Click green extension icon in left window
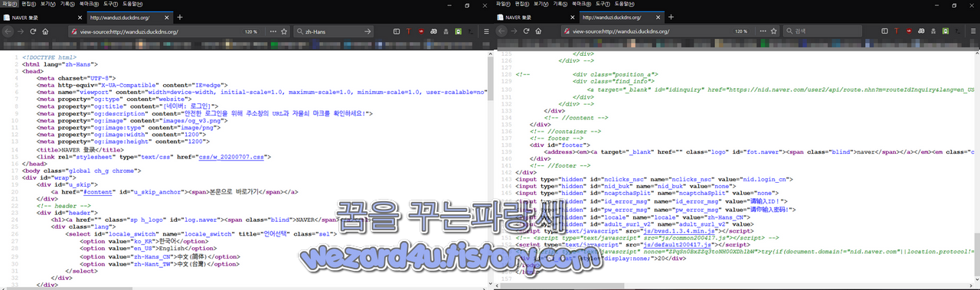 [x=458, y=31]
